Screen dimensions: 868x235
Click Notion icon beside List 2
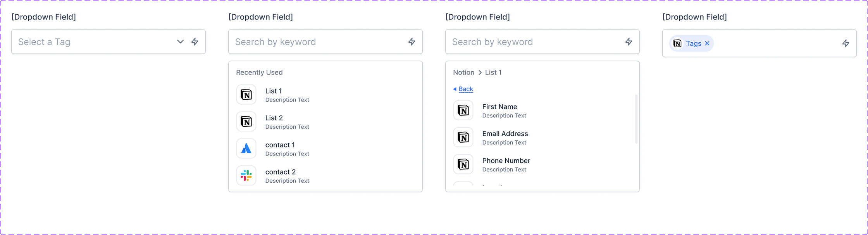point(246,122)
